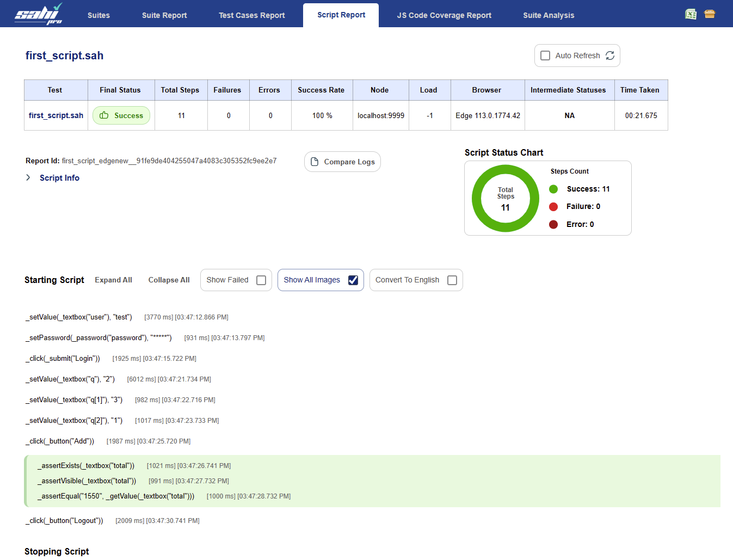Screen dimensions: 733x560
Task: Open the JS Code Coverage Report tab
Action: pyautogui.click(x=444, y=15)
